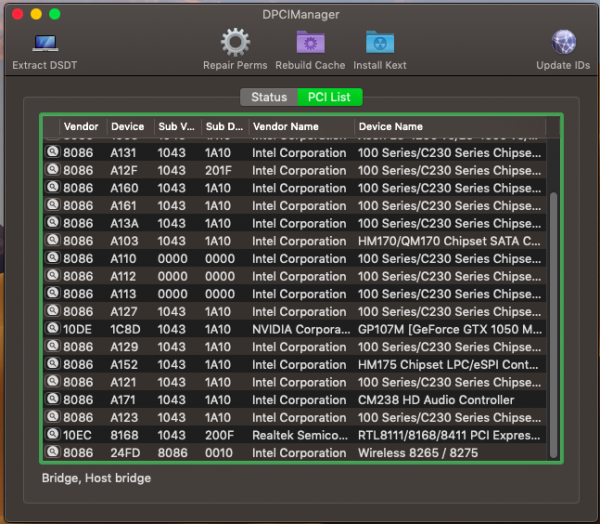Click the Update IDs globe icon

(564, 43)
